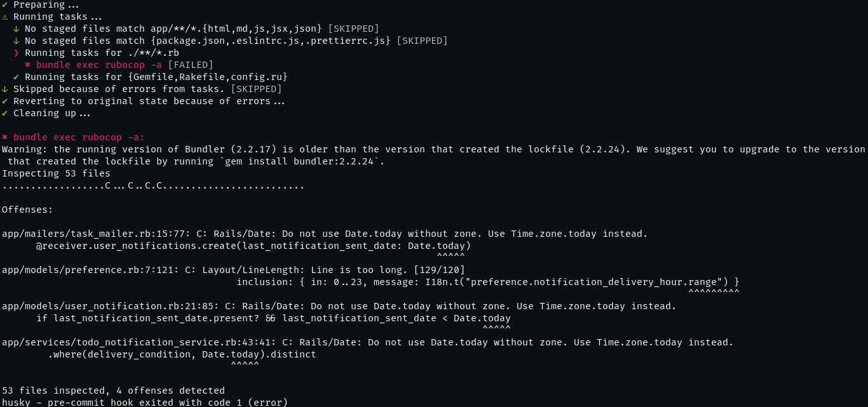Click the [FAILED] status label
Viewport: 868px width, 407px height.
tap(191, 65)
